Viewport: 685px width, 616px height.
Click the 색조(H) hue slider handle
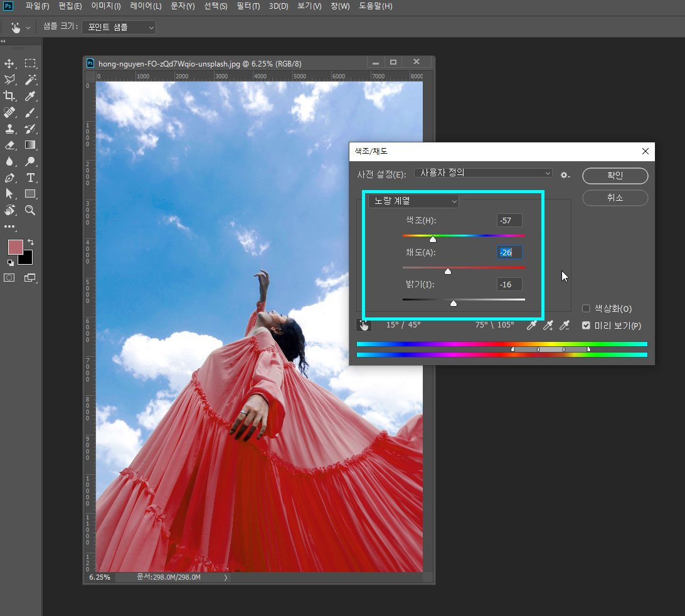(x=432, y=239)
